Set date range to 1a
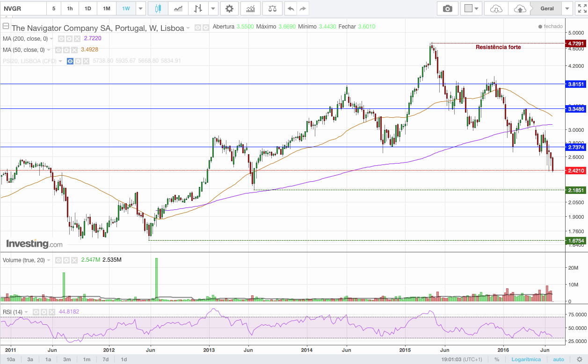The height and width of the screenshot is (364, 588). [x=48, y=359]
